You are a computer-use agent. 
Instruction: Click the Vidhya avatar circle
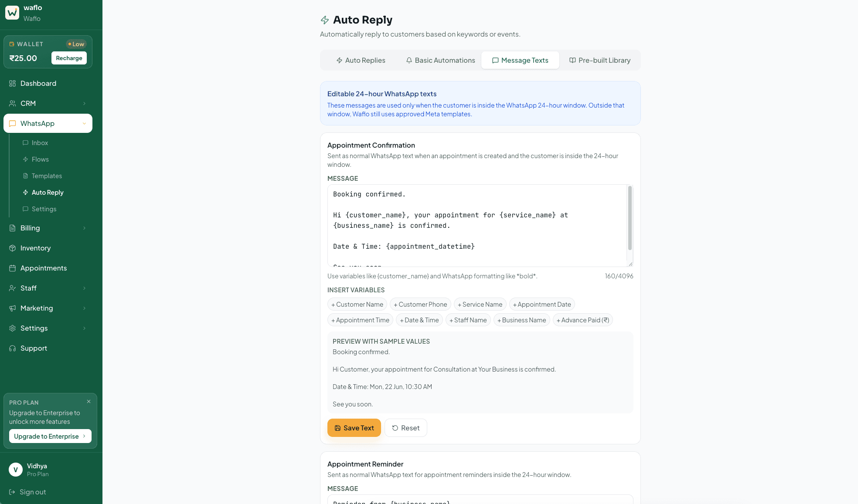pyautogui.click(x=16, y=470)
